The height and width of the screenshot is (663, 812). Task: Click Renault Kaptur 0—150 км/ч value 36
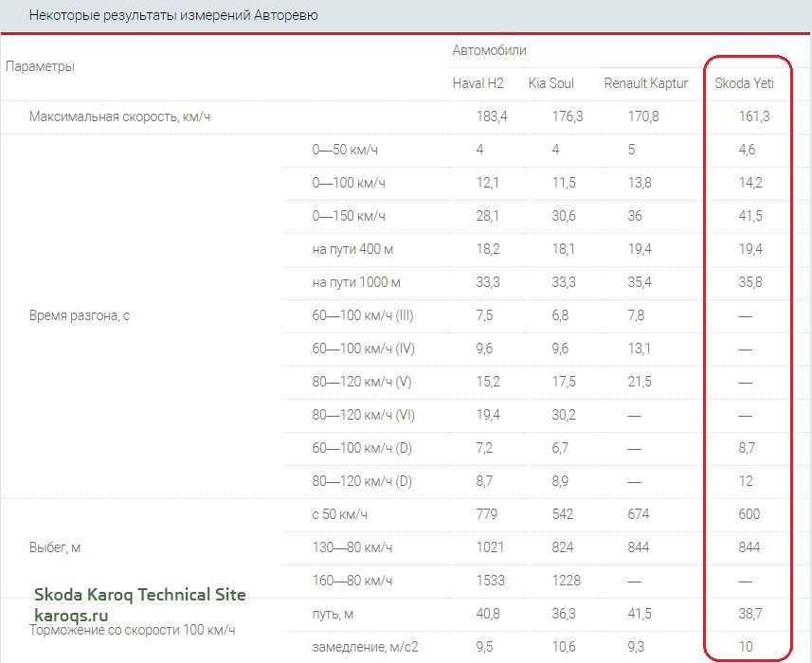pyautogui.click(x=635, y=216)
